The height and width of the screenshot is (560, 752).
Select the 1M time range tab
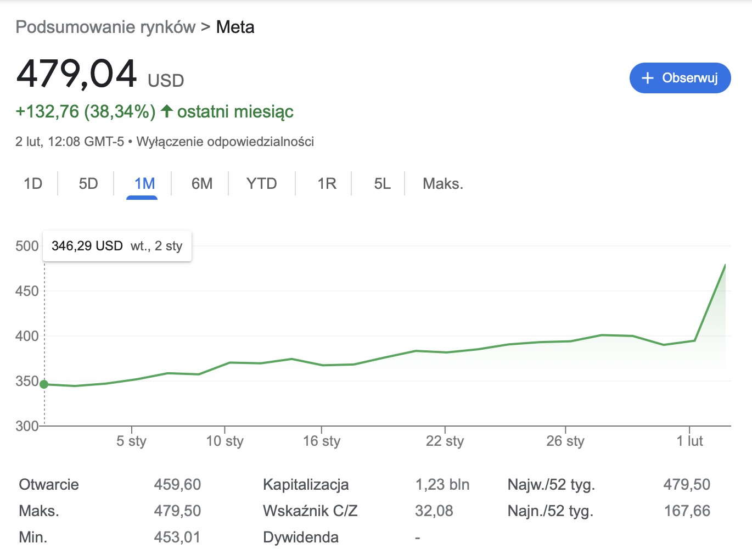pyautogui.click(x=144, y=183)
